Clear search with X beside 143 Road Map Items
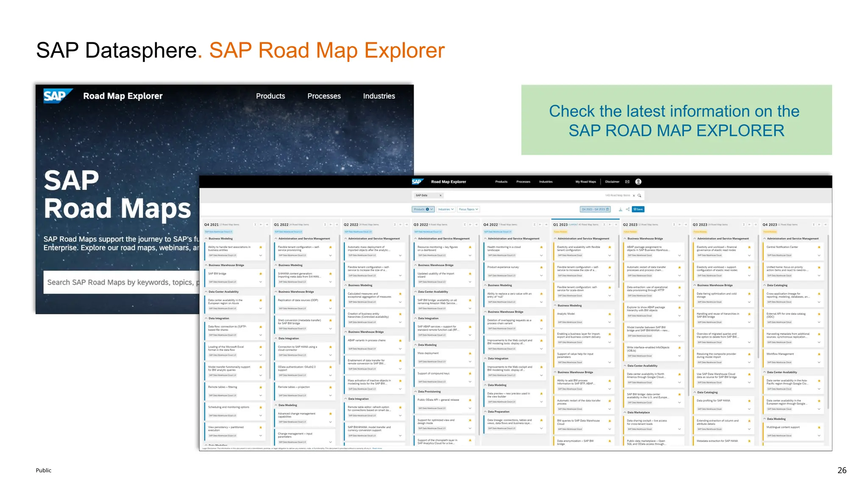Image resolution: width=868 pixels, height=488 pixels. [x=634, y=196]
